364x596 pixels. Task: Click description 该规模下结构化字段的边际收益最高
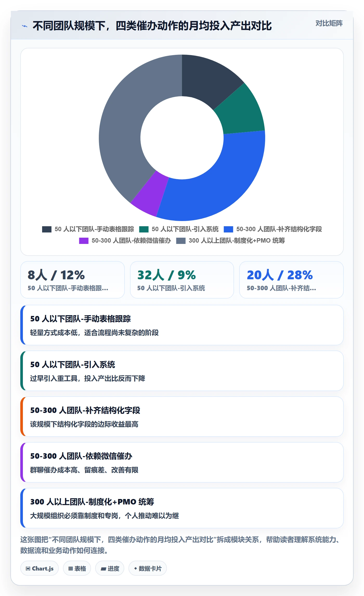(x=84, y=424)
